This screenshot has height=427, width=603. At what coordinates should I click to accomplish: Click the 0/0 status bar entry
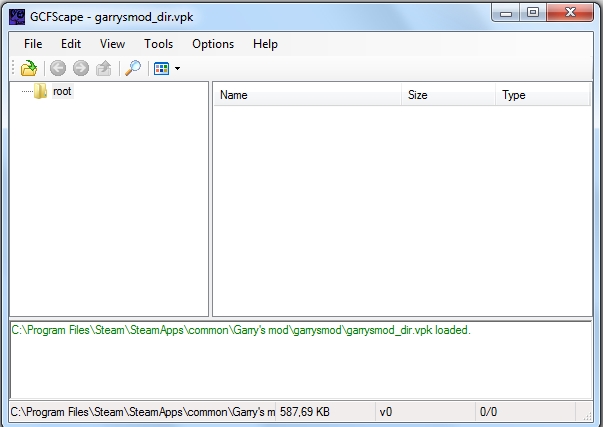[x=525, y=412]
